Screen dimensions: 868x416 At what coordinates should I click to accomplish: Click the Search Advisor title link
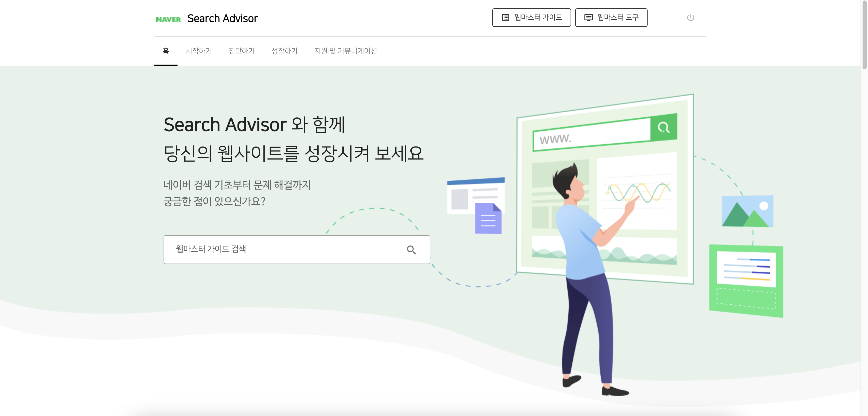click(222, 19)
